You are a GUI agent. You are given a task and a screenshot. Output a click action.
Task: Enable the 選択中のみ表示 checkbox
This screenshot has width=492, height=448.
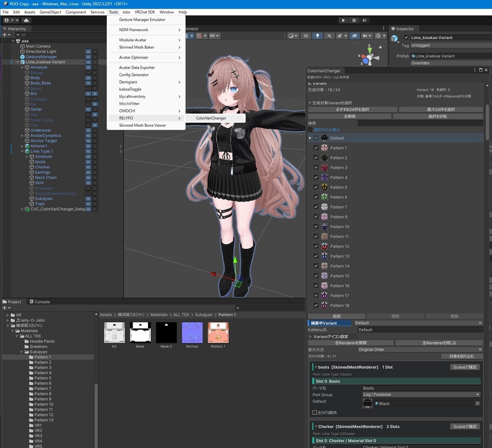click(x=310, y=130)
